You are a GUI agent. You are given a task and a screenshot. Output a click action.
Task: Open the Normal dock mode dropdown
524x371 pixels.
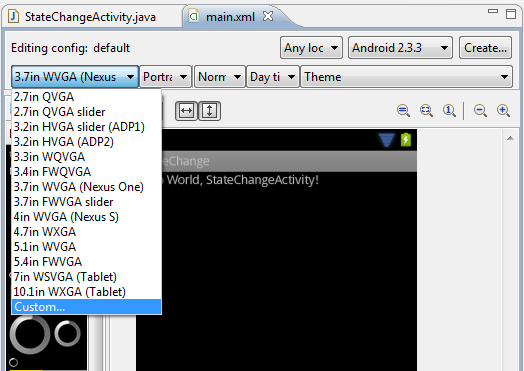(x=220, y=77)
